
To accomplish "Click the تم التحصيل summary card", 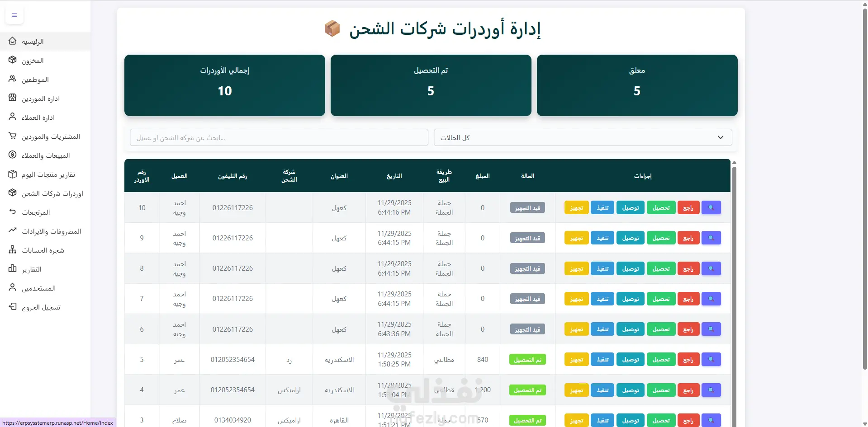I will pyautogui.click(x=431, y=85).
